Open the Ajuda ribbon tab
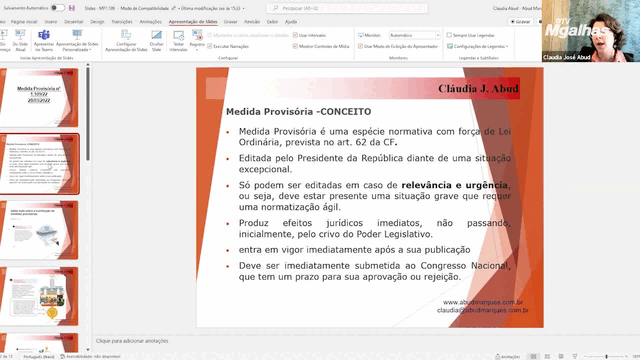 (x=291, y=22)
